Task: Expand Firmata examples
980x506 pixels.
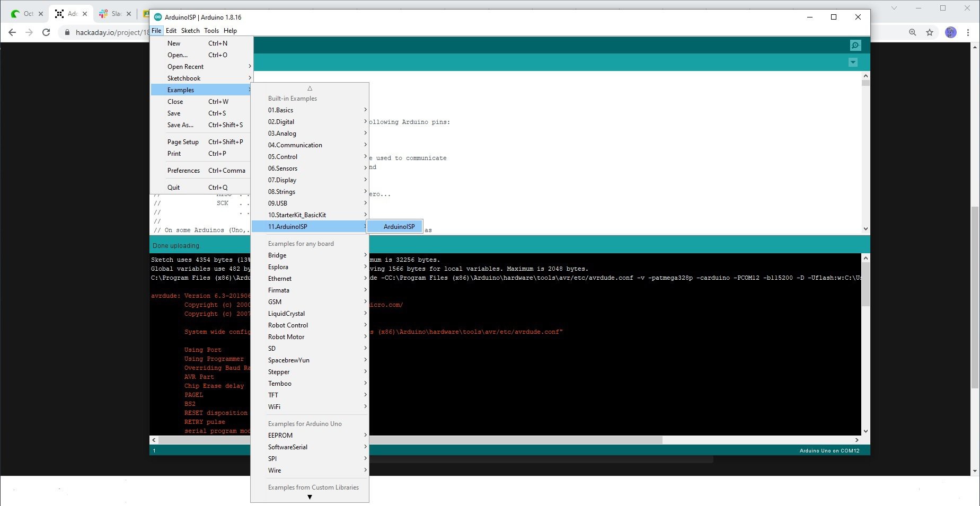Action: coord(310,290)
